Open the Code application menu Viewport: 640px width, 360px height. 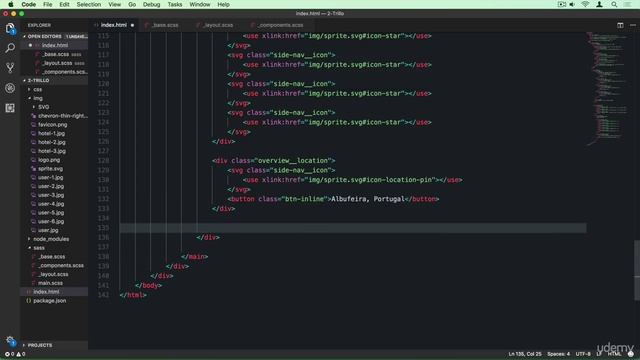coord(29,4)
